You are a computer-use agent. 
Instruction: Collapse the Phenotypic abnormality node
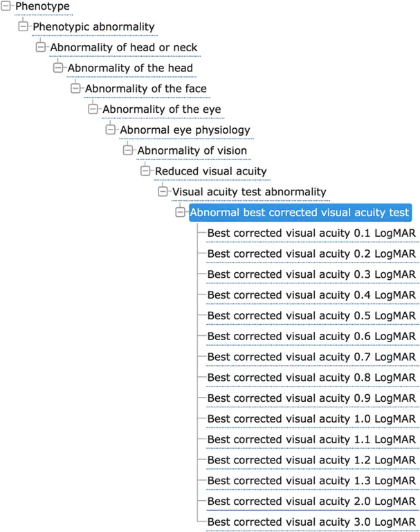[x=23, y=27]
